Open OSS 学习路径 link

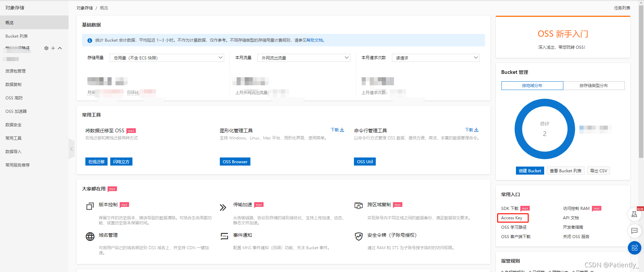514,227
